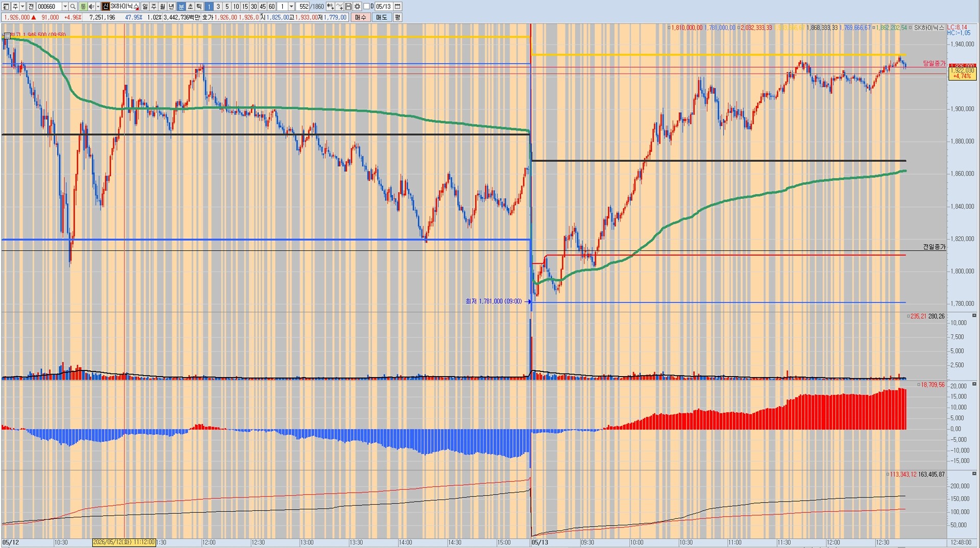Open the indicator add icon with plus

point(330,7)
